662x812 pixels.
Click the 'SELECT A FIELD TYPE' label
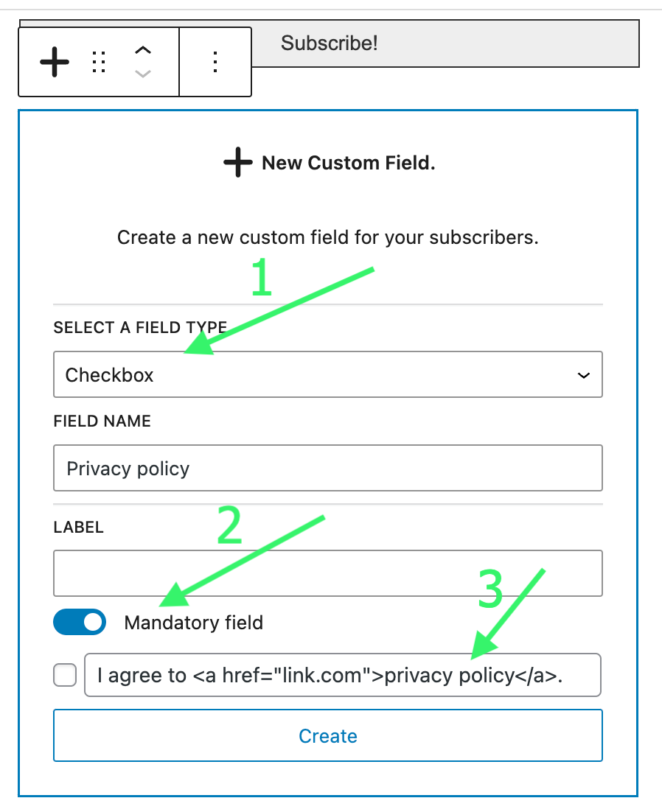(x=140, y=327)
